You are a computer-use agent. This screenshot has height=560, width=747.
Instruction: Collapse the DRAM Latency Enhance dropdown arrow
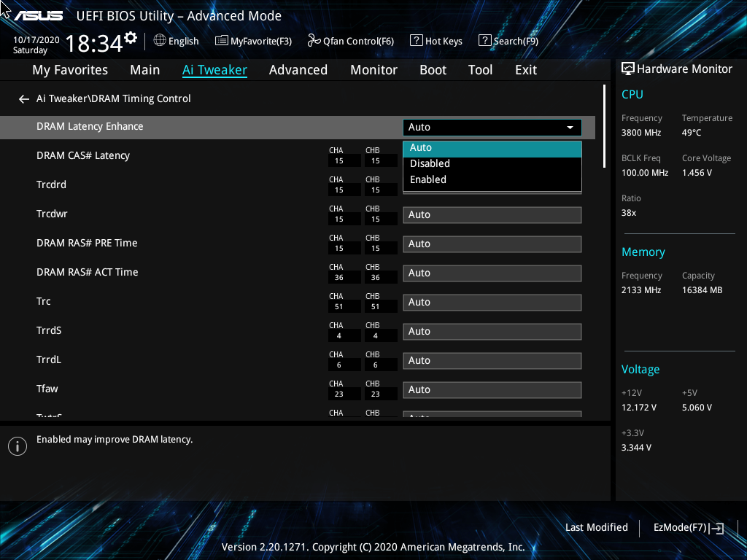pos(570,128)
